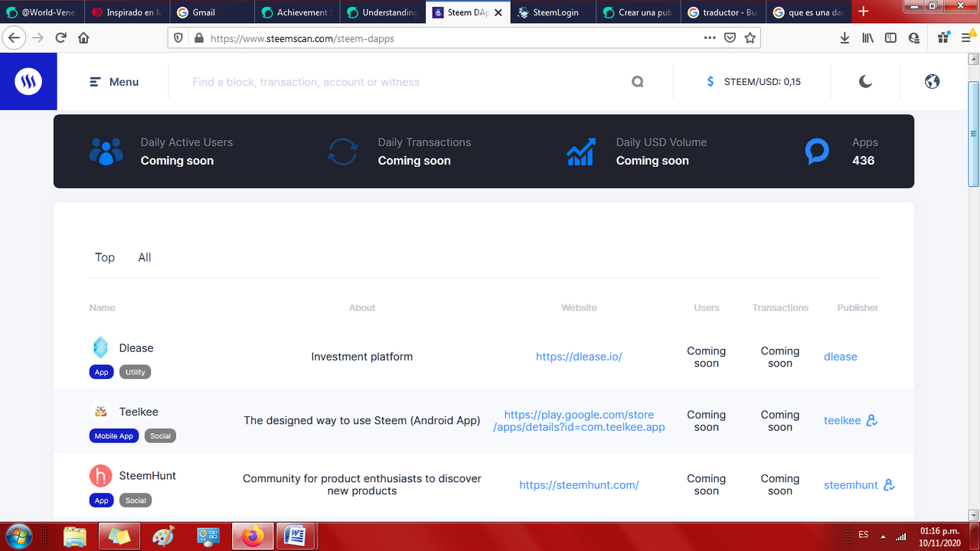Viewport: 980px width, 551px height.
Task: Close the Steem DApps tab
Action: (498, 12)
